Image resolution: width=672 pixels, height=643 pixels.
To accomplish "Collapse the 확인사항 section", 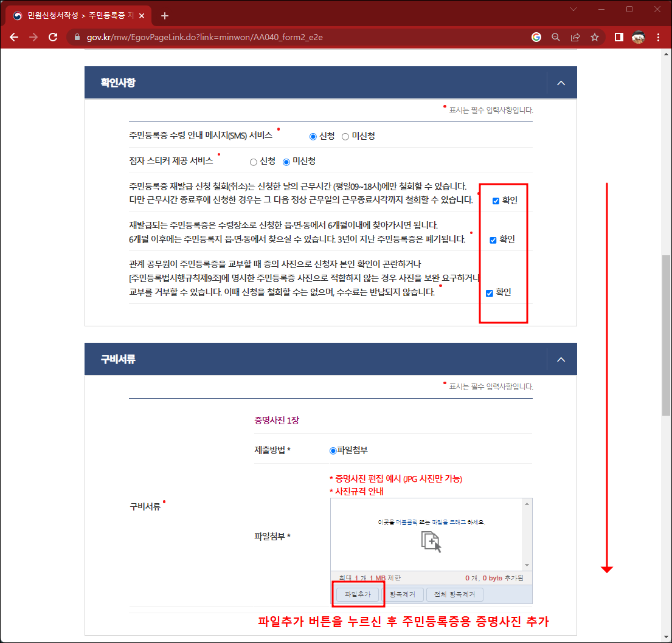I will pos(560,83).
